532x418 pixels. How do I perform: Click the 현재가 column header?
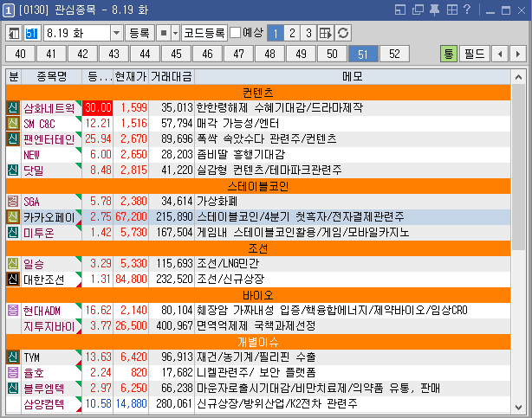click(131, 77)
